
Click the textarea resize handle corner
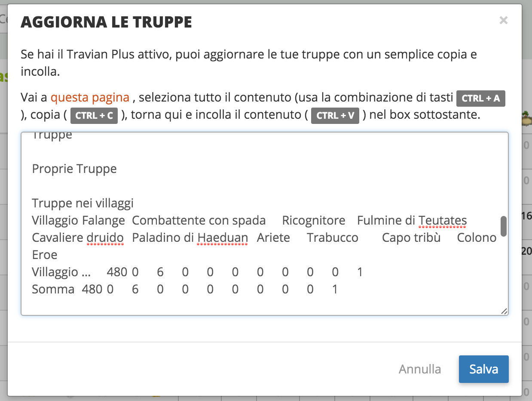coord(504,311)
